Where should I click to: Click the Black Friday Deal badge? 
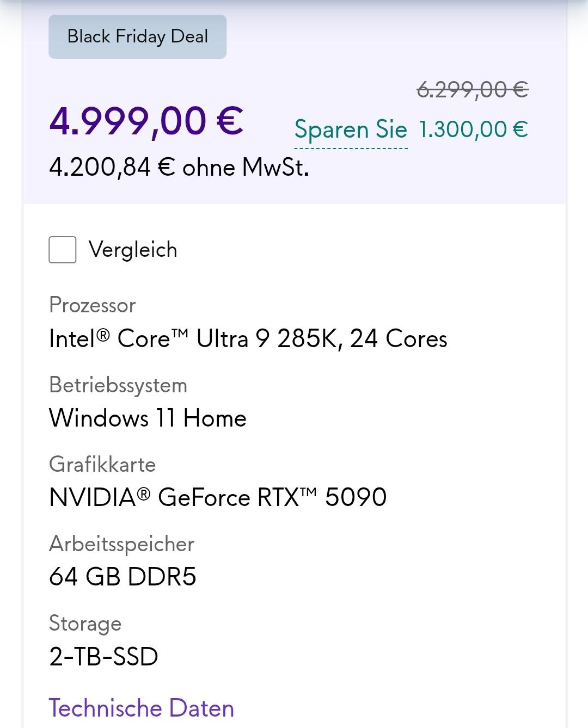pos(137,36)
